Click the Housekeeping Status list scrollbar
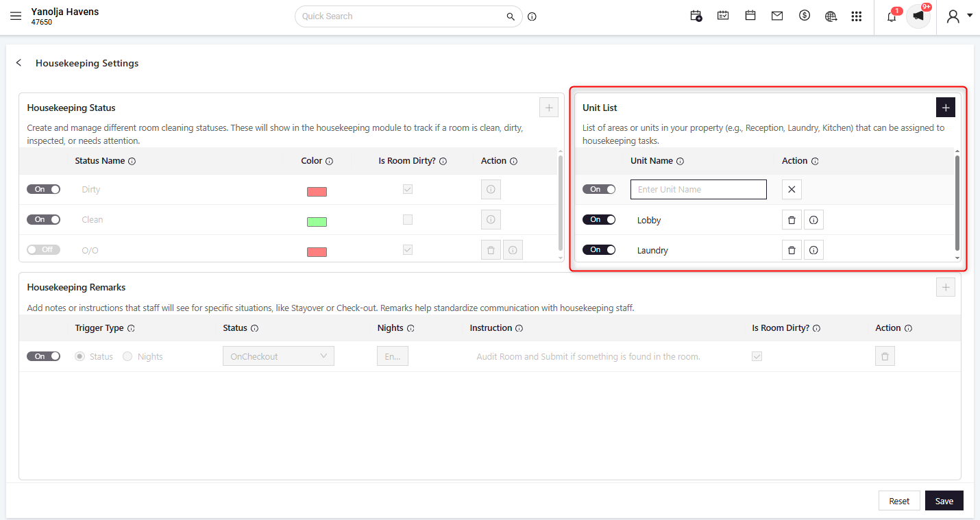980x520 pixels. (x=560, y=203)
